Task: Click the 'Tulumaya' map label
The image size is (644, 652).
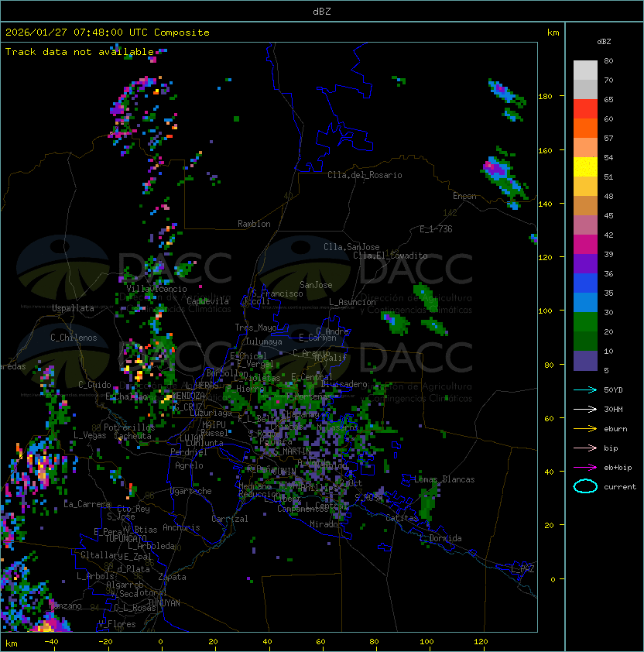Action: pos(264,341)
